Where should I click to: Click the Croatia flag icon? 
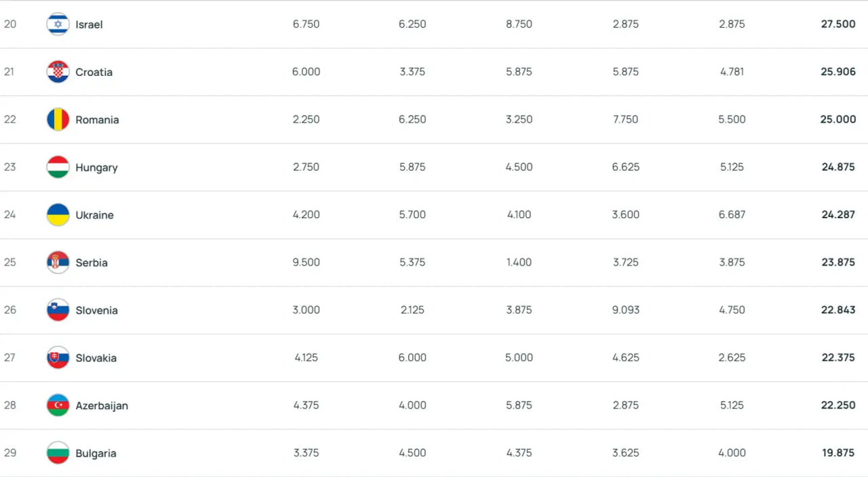(x=58, y=72)
